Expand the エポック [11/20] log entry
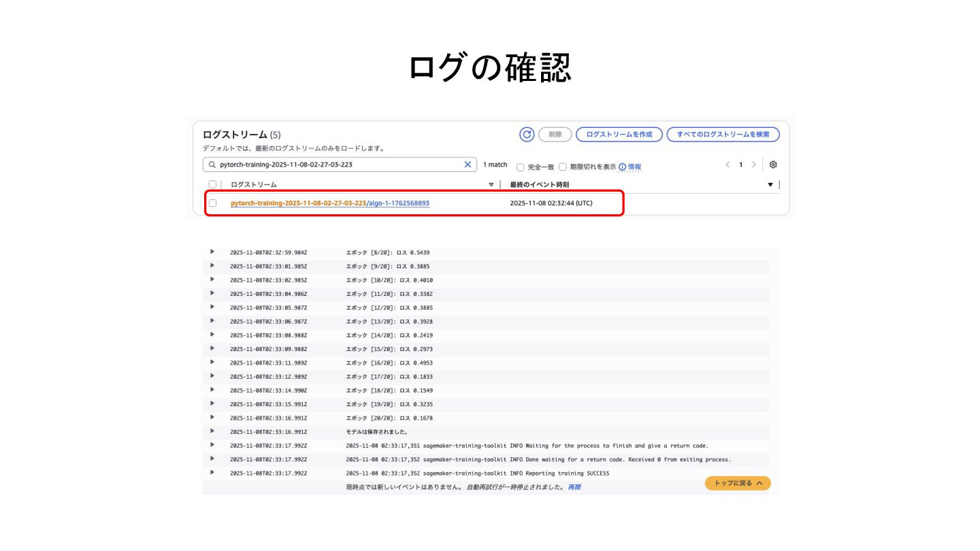This screenshot has height=551, width=980. pos(212,293)
